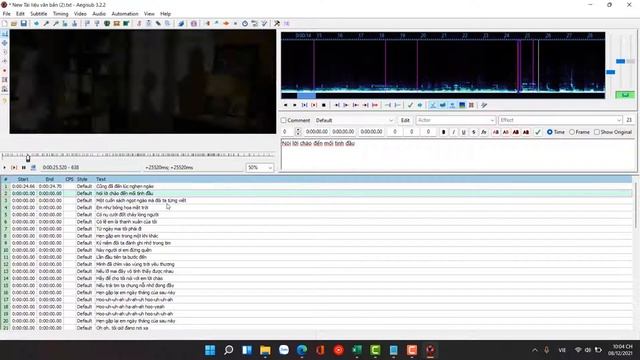Open File Explorer from the taskbar

click(x=265, y=350)
